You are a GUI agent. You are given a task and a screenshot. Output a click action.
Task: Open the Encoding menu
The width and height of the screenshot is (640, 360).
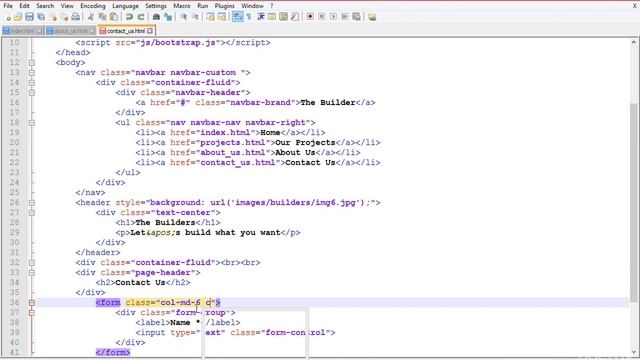[93, 6]
